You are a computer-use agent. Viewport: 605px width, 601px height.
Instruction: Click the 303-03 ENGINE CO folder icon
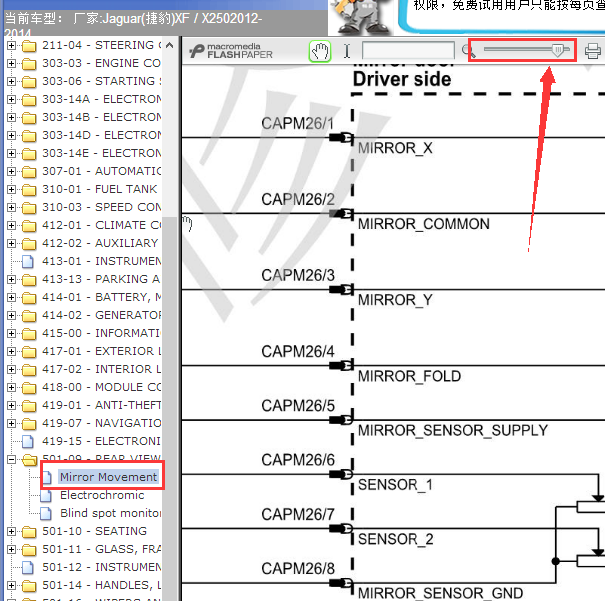pos(29,64)
